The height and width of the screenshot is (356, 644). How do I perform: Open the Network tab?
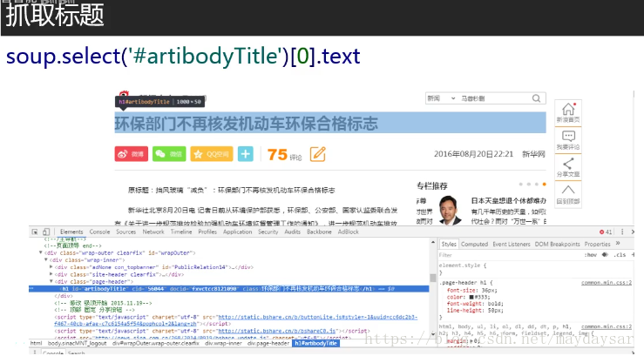[x=153, y=232]
